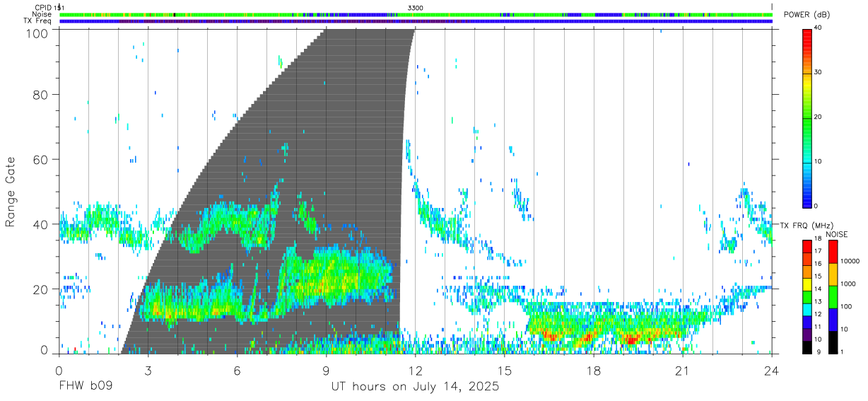Click the TX frequency color strip above the plot
Viewport: 868px width, 401px height.
416,21
